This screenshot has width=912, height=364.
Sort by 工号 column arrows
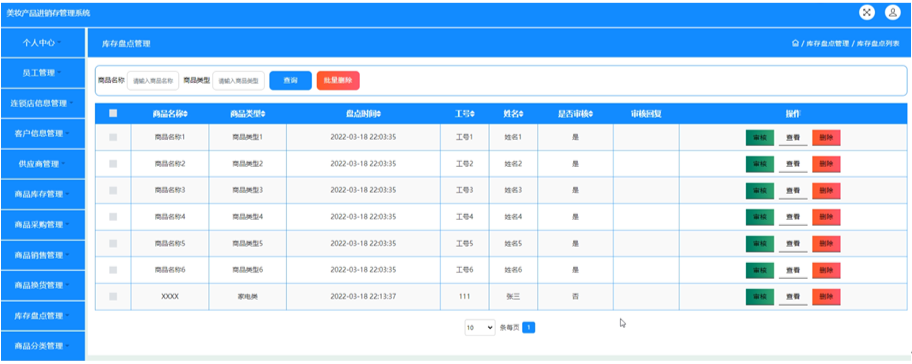472,114
